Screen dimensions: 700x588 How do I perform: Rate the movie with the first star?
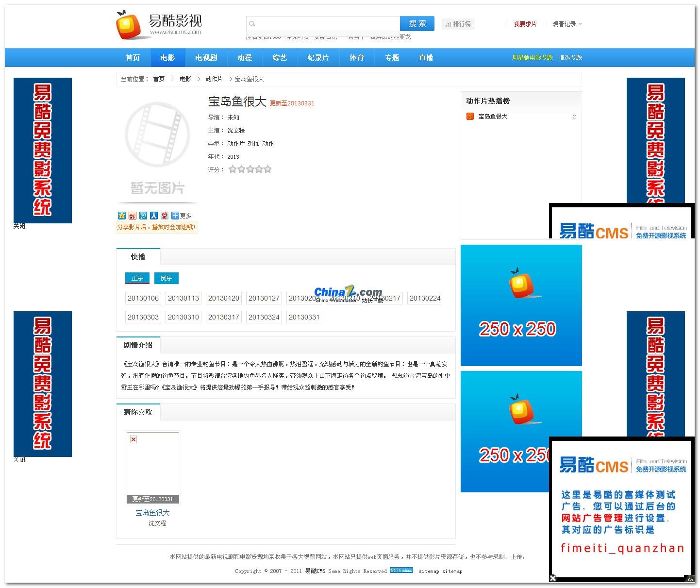[233, 169]
